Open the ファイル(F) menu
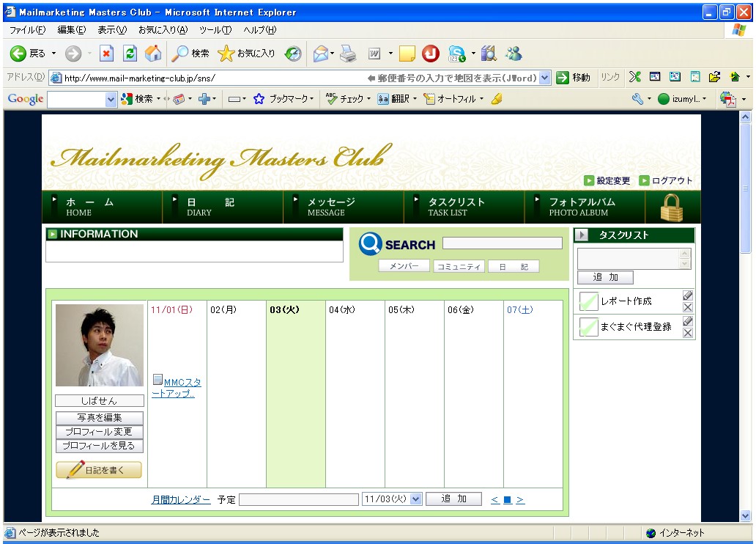This screenshot has height=544, width=756. click(28, 30)
